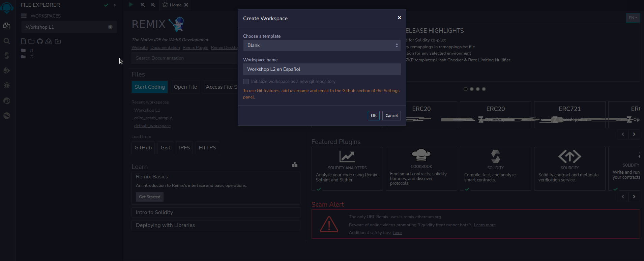The width and height of the screenshot is (644, 261).
Task: Click Start Coding button
Action: click(150, 87)
